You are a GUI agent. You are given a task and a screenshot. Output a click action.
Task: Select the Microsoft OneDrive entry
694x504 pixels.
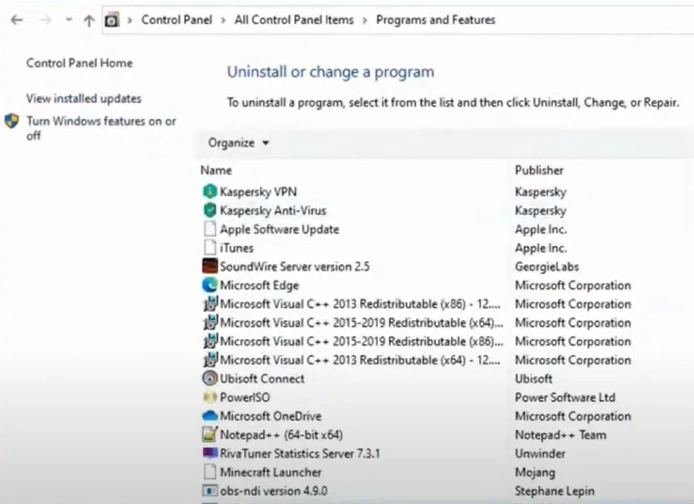click(270, 416)
